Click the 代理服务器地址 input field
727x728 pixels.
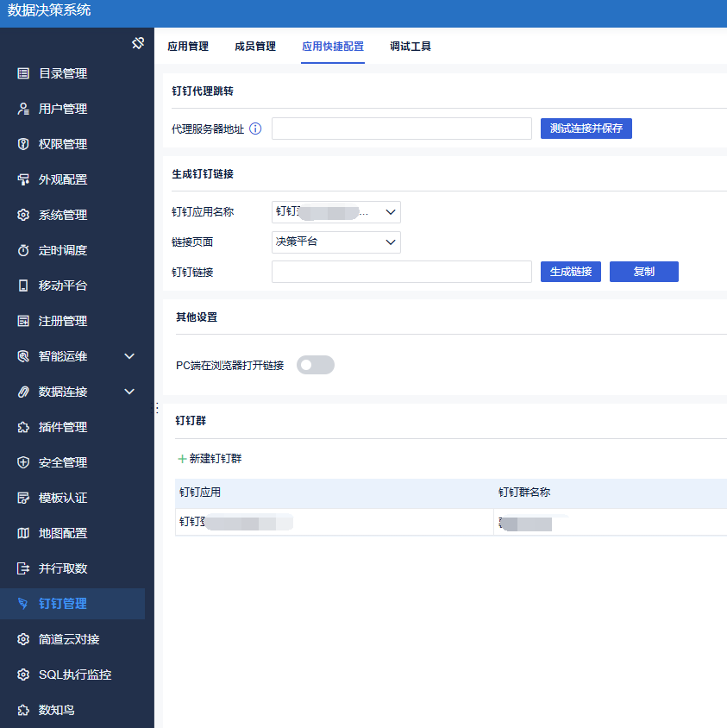coord(402,129)
